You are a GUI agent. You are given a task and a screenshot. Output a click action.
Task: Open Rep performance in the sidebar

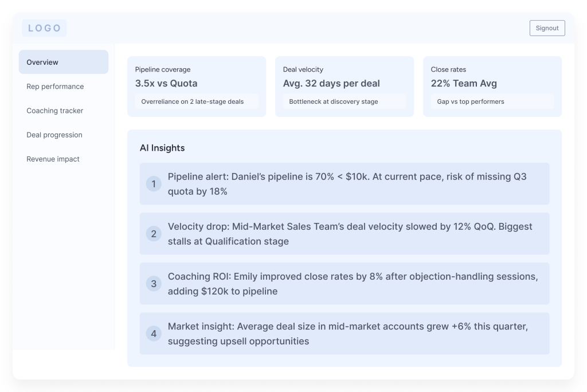(x=55, y=87)
